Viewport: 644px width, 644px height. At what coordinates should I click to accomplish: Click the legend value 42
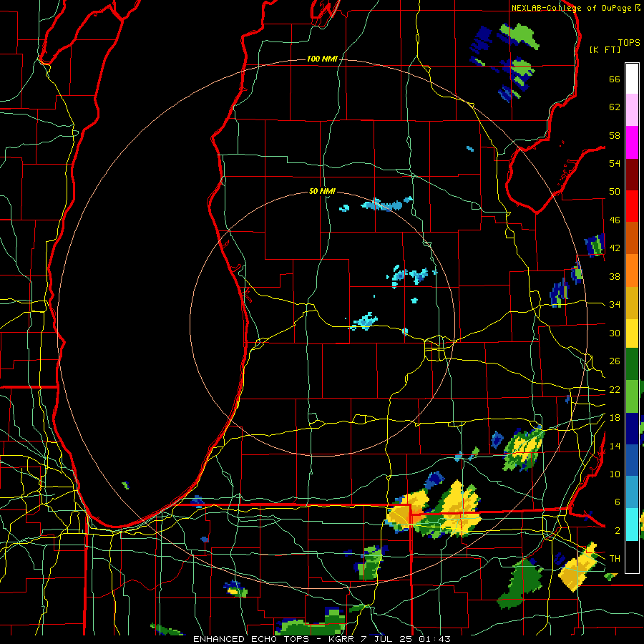[615, 248]
